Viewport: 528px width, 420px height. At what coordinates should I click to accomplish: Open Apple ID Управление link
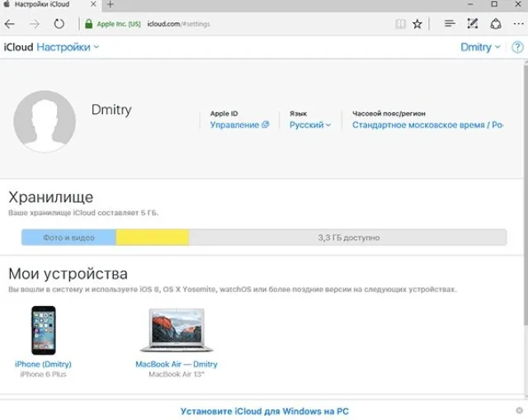point(239,125)
